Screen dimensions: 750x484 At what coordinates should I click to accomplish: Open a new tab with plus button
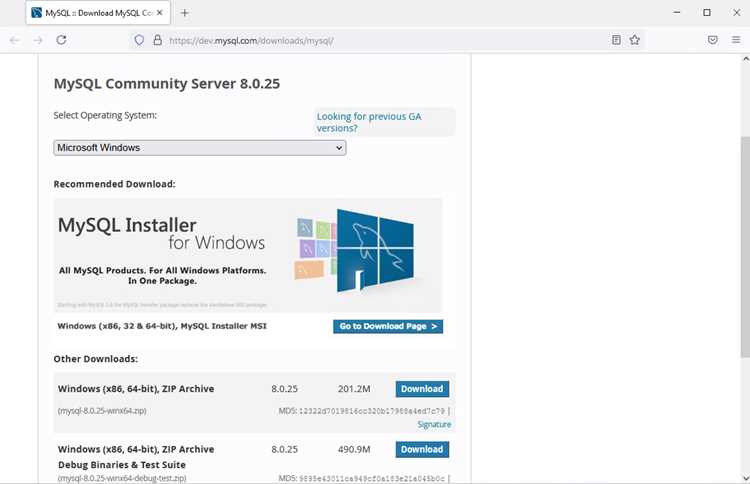(185, 13)
